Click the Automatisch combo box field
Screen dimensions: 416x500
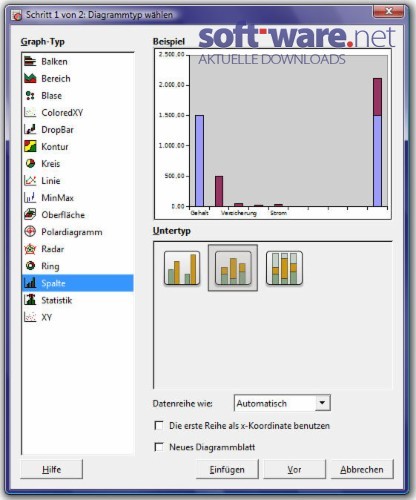coord(282,403)
